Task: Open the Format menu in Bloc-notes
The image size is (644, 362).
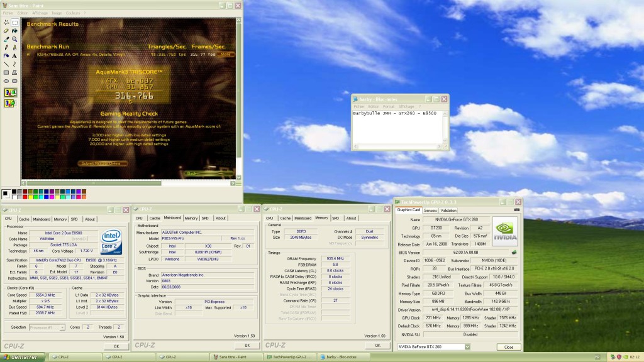Action: click(388, 107)
